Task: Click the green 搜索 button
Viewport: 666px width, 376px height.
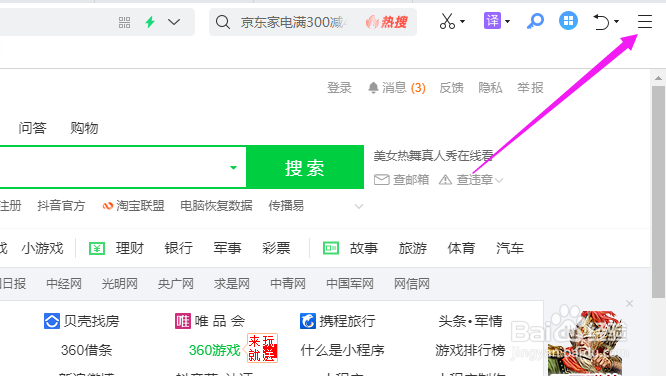Action: (x=305, y=167)
